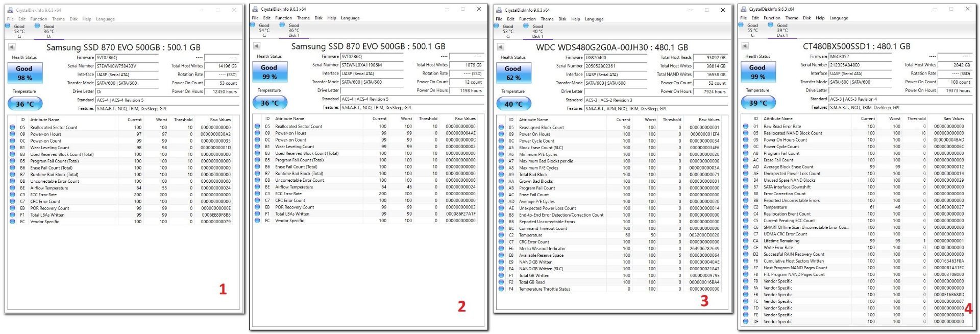Click status icon for Media Wearout Indicator
Viewport: 980px width, 334px height.
point(501,249)
